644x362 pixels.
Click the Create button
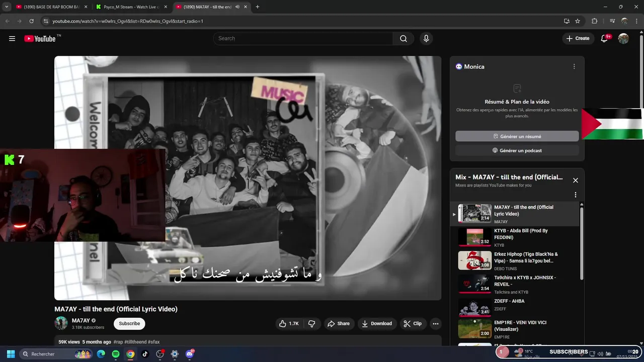(578, 39)
